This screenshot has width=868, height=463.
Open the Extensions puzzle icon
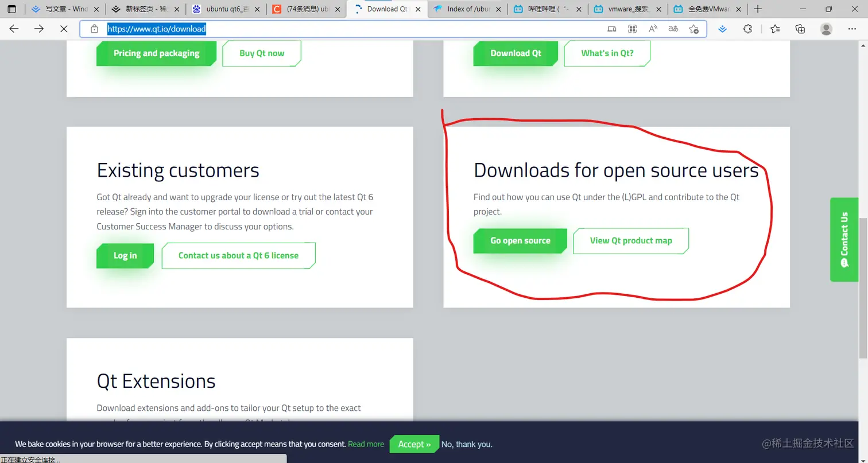(x=747, y=29)
